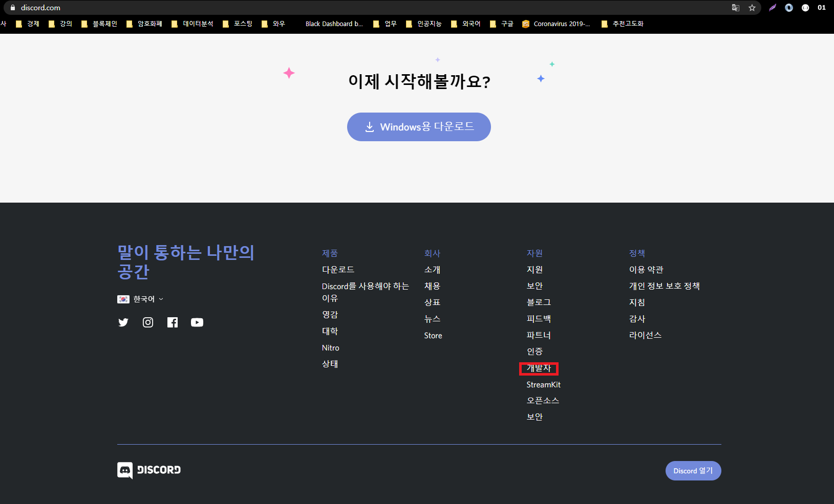Click the Windows용 다운로드 button

(x=419, y=127)
